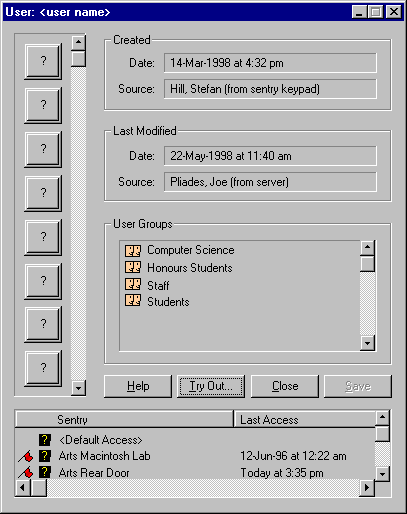Open the Help button
This screenshot has height=514, width=407.
coord(138,386)
